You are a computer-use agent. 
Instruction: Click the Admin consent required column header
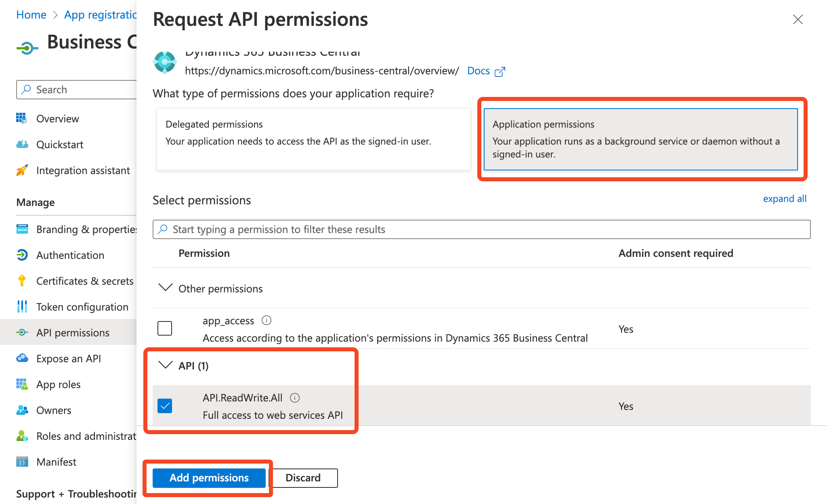tap(676, 253)
